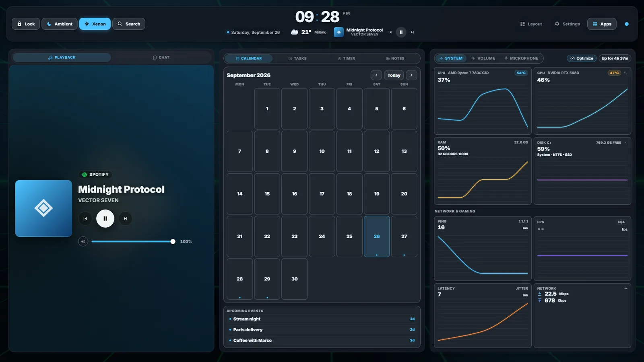This screenshot has height=362, width=644.
Task: Enable Ambient mode
Action: [x=60, y=24]
